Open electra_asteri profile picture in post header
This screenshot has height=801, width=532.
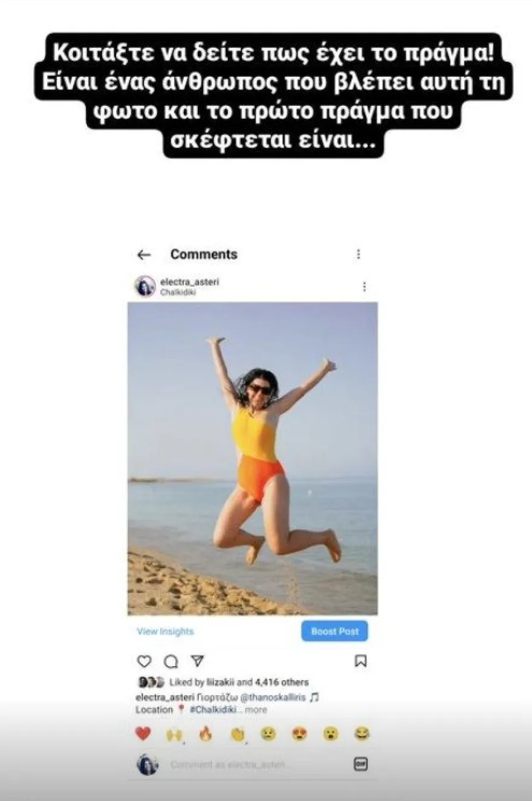pyautogui.click(x=145, y=286)
